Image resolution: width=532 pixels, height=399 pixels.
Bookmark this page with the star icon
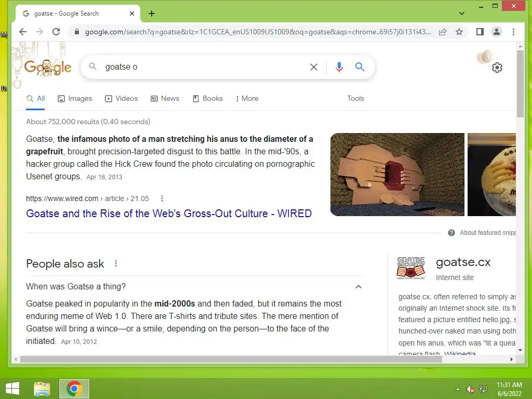(459, 32)
